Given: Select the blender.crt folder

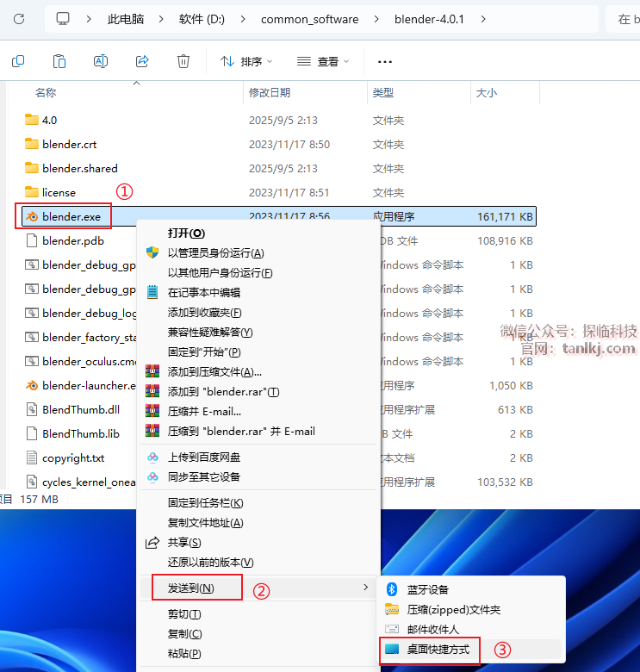Looking at the screenshot, I should pyautogui.click(x=61, y=145).
